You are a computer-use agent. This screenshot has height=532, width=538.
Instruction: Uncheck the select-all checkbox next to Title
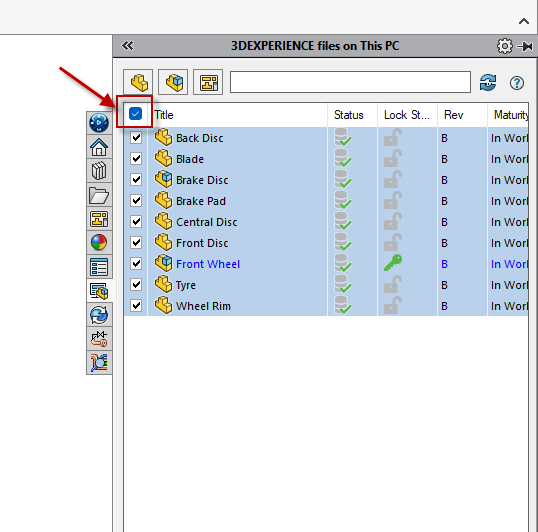coord(136,114)
